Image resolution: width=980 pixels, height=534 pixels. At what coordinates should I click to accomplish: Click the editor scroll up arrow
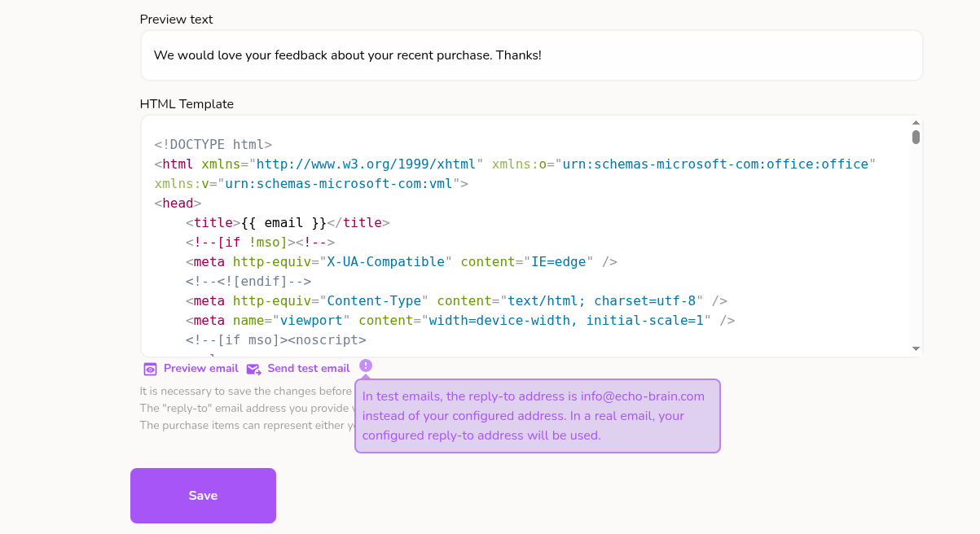pyautogui.click(x=916, y=122)
